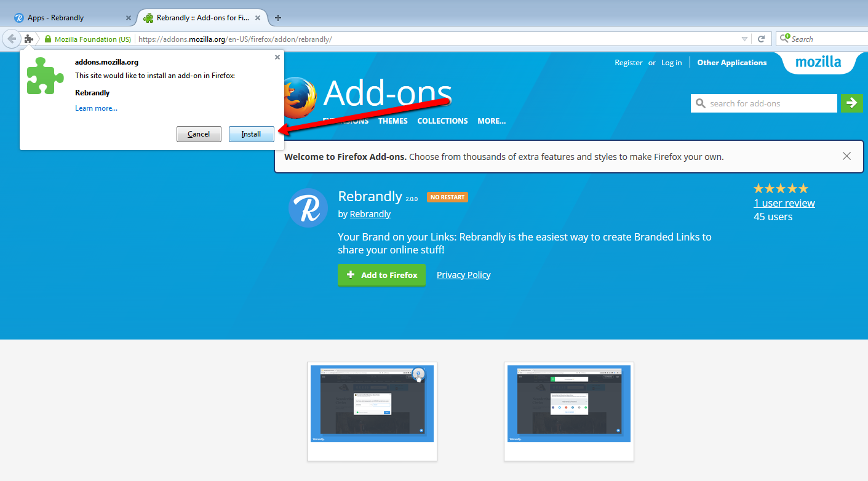
Task: Confirm Install of Rebrandly add-on
Action: (x=251, y=134)
